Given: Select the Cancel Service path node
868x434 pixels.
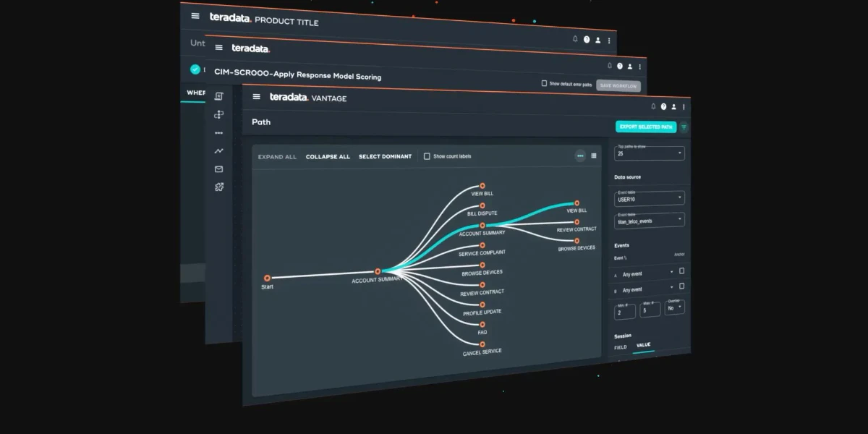Looking at the screenshot, I should 482,344.
